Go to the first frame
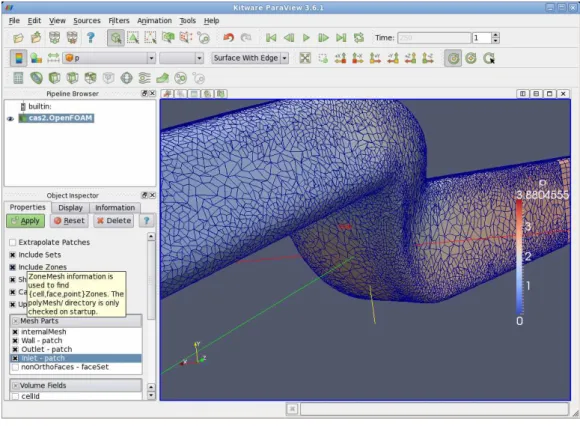The width and height of the screenshot is (580, 426). point(271,38)
